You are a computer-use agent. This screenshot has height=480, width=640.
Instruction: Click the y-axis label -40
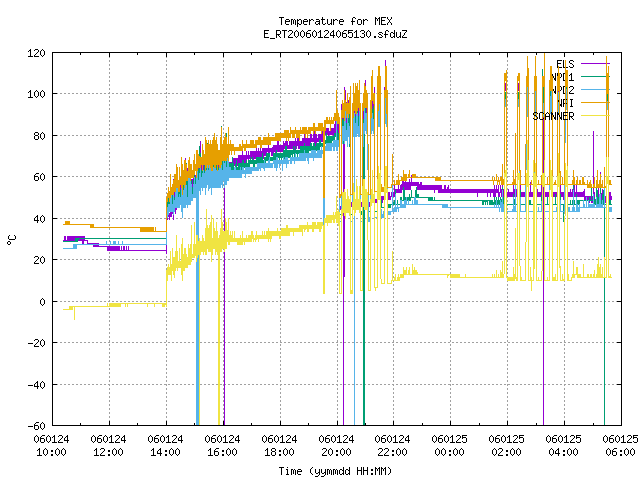point(36,385)
